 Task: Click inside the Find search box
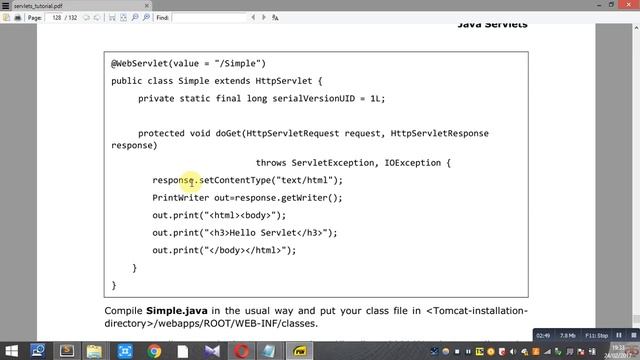point(210,18)
